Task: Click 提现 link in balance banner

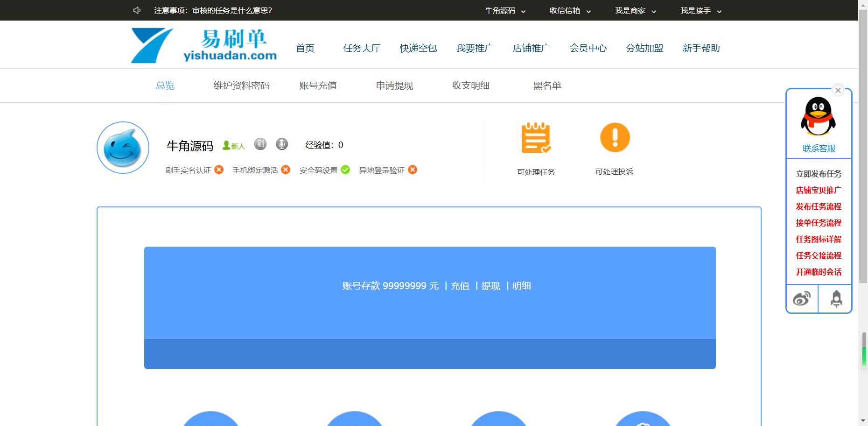Action: tap(491, 286)
